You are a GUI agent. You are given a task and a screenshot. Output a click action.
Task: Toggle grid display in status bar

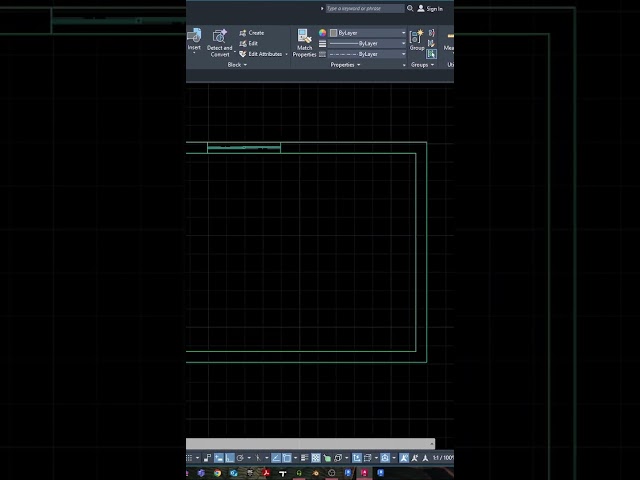click(x=189, y=458)
